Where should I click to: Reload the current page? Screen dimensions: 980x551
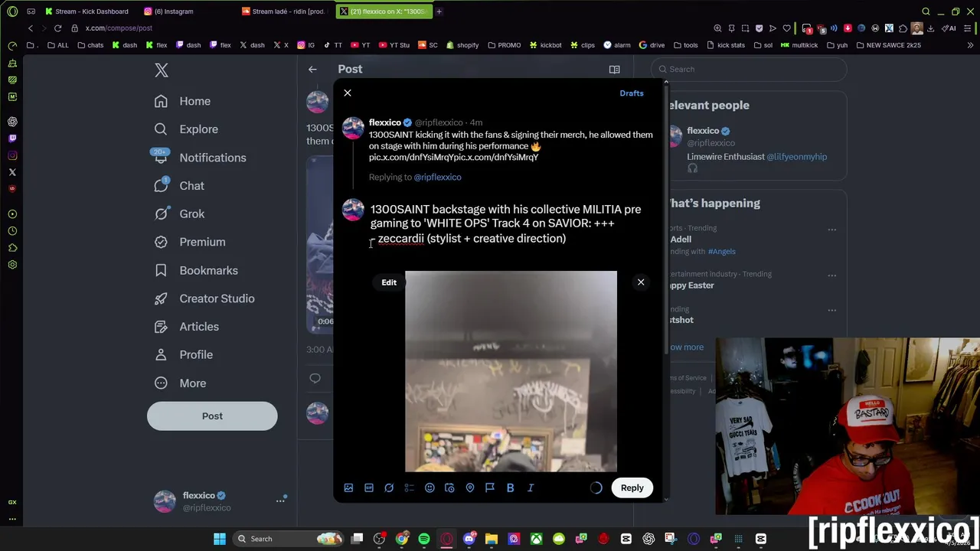click(57, 28)
